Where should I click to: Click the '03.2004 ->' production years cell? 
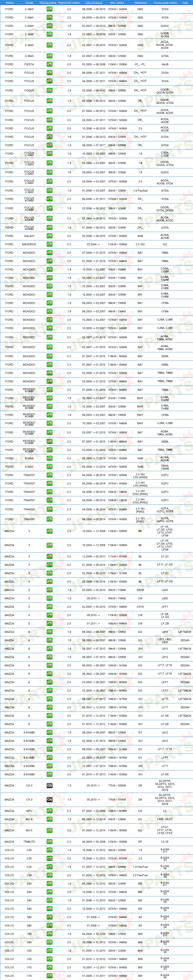94,244
